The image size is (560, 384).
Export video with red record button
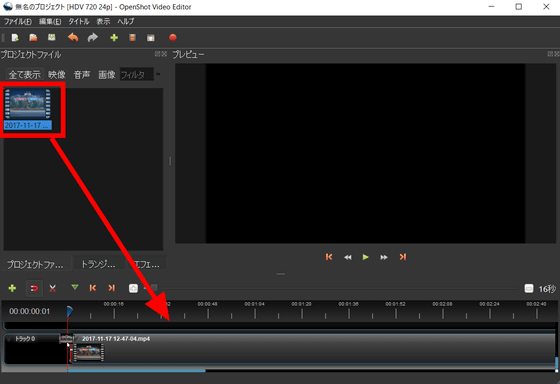click(173, 38)
